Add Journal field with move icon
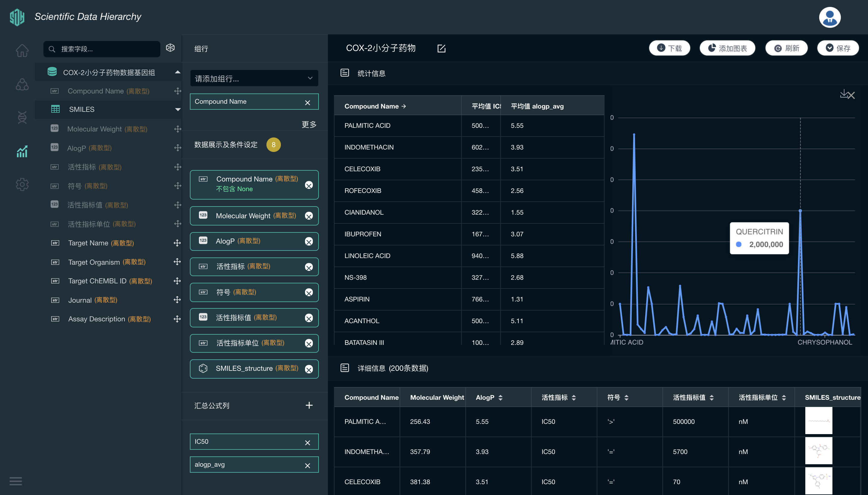Screen dimensions: 868x495 tap(177, 300)
